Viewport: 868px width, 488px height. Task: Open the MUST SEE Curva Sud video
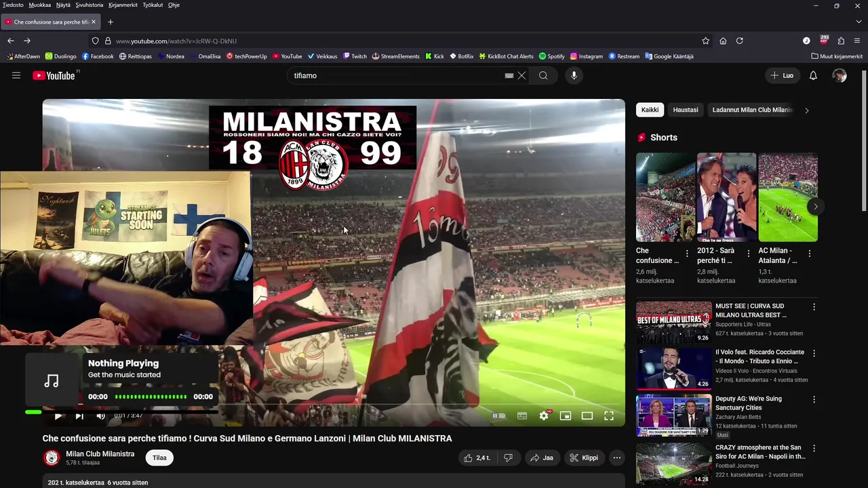point(673,322)
